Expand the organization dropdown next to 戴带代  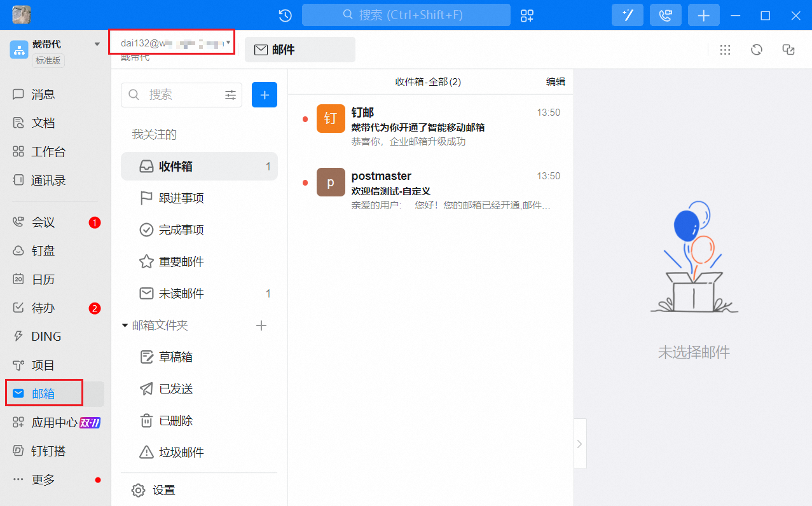pyautogui.click(x=97, y=44)
